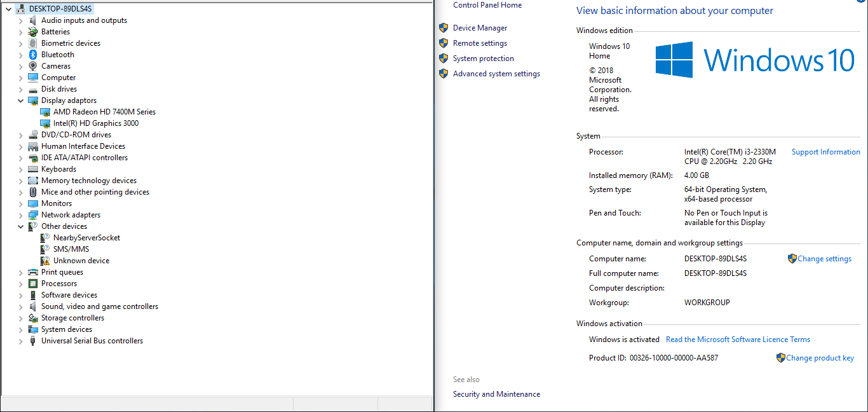Viewport: 868px width, 412px height.
Task: Click the AMD Radeon HD 7400M Series icon
Action: click(45, 112)
